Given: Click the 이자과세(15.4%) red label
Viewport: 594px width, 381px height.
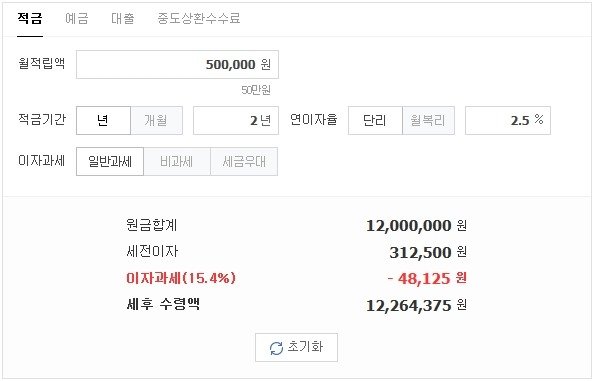Looking at the screenshot, I should point(181,278).
